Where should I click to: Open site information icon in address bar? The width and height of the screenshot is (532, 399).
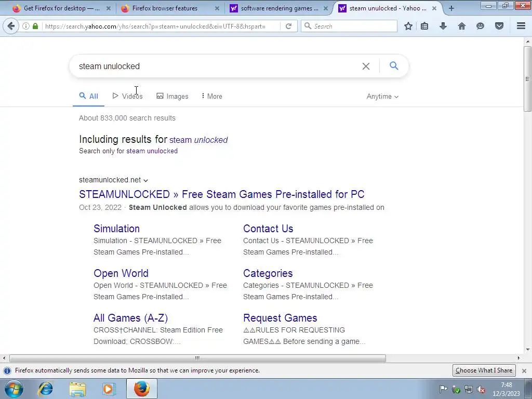coord(26,26)
